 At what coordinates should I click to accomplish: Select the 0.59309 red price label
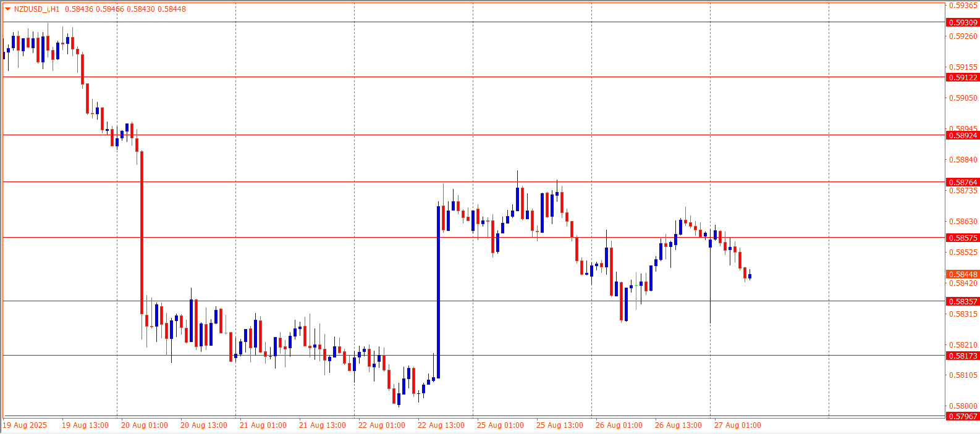(x=963, y=23)
